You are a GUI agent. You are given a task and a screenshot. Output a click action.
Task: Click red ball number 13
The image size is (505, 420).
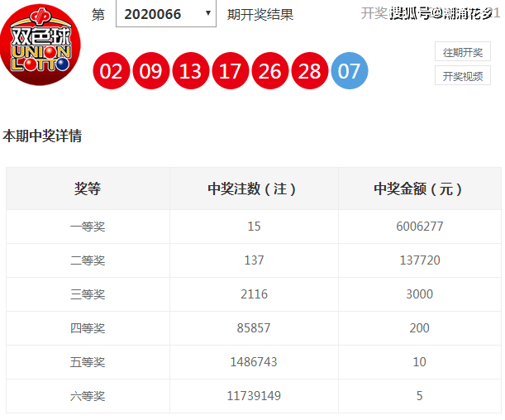191,71
